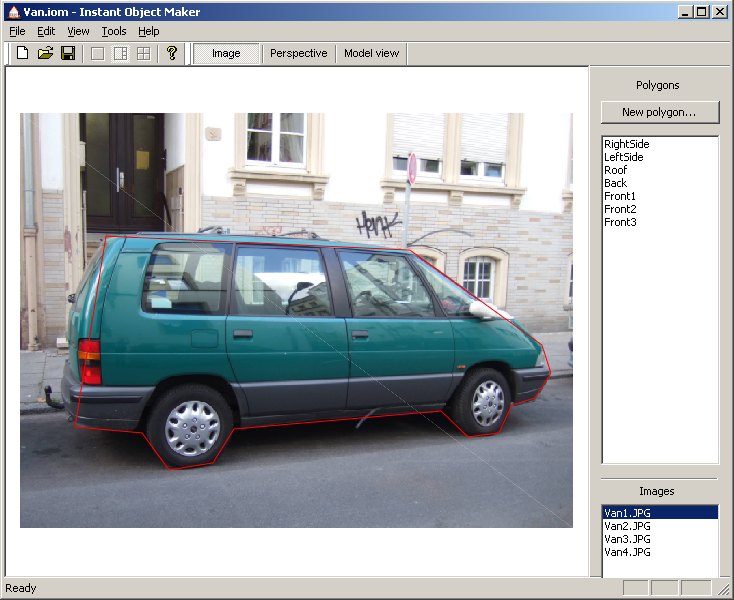The image size is (734, 600).
Task: Save the project with the floppy disk icon
Action: coord(68,53)
